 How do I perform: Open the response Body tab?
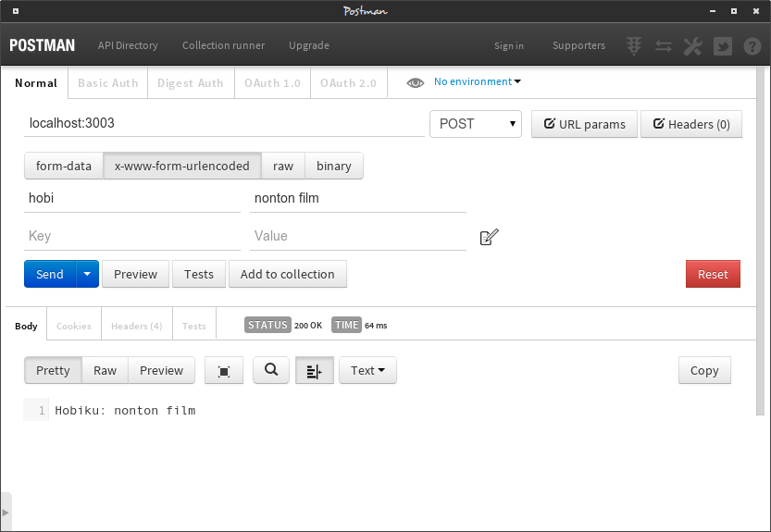tap(26, 326)
